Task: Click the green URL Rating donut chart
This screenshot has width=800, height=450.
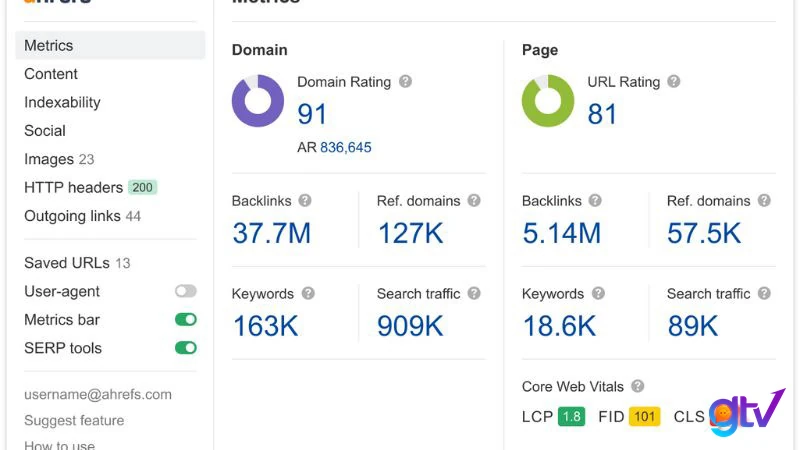Action: point(548,101)
